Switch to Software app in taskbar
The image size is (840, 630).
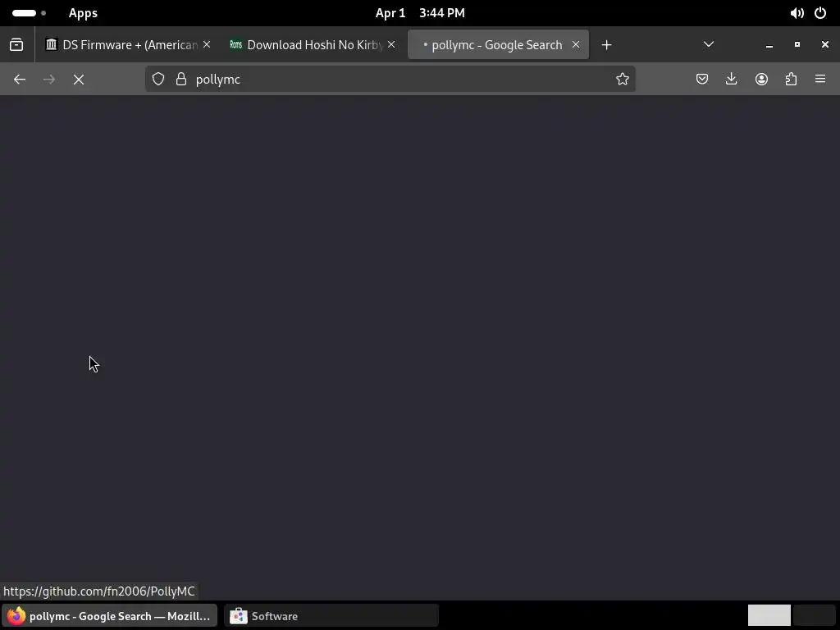(331, 616)
